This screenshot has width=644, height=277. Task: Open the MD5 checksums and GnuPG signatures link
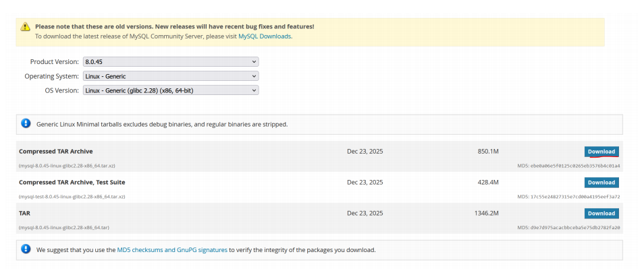[x=172, y=249]
